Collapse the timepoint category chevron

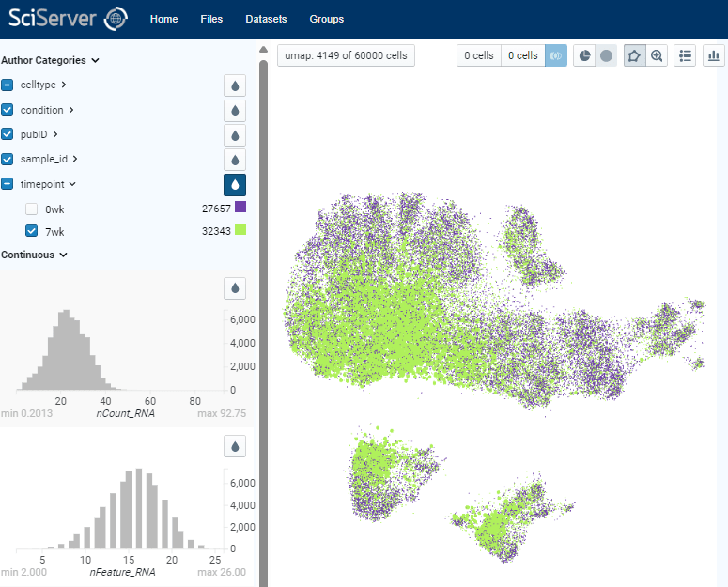[x=72, y=184]
